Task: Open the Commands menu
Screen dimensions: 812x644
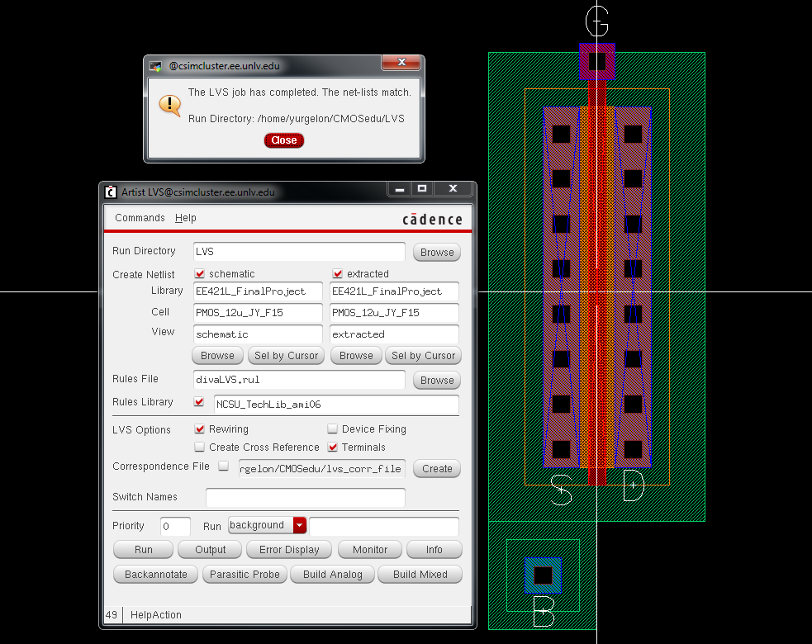Action: (140, 218)
